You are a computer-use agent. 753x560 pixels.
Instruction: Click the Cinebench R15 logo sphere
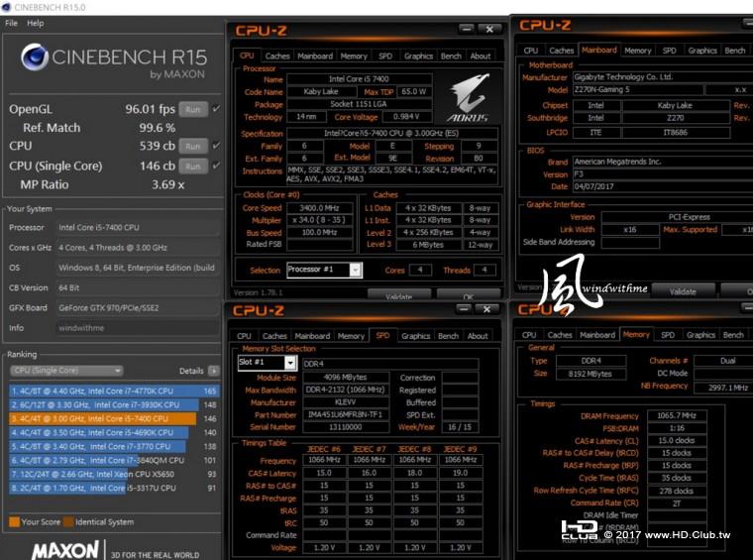(35, 57)
